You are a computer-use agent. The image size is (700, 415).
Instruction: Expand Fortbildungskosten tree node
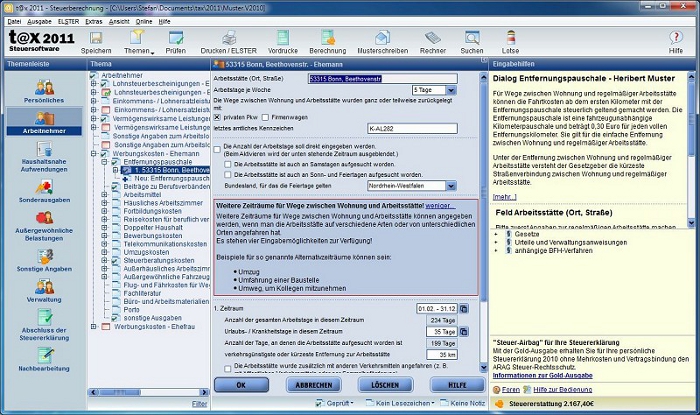(x=104, y=211)
